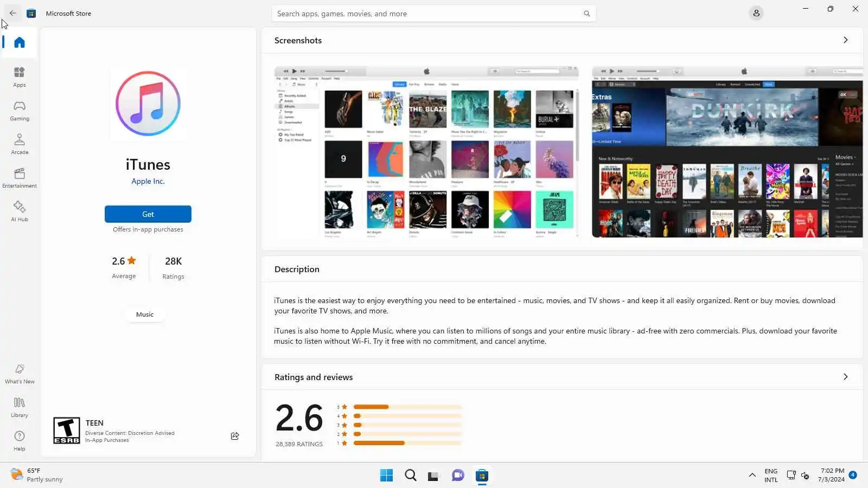Image resolution: width=868 pixels, height=488 pixels.
Task: Select the Music category tag
Action: [145, 314]
